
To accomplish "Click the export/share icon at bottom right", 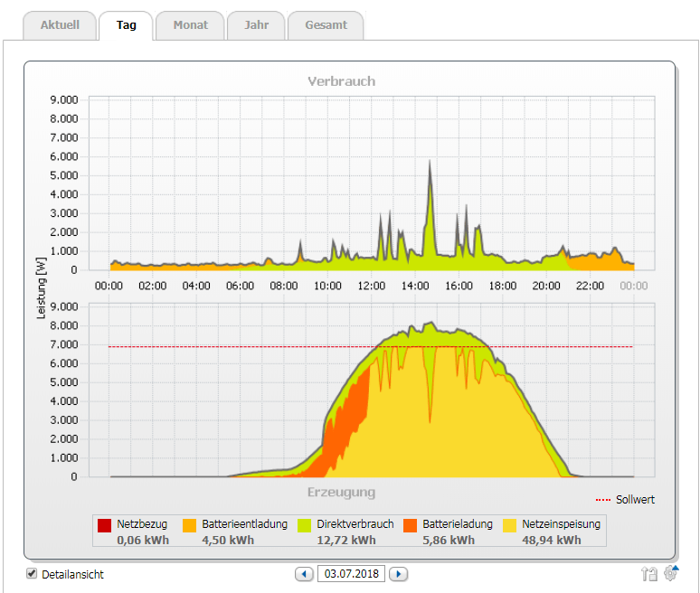I will [649, 573].
